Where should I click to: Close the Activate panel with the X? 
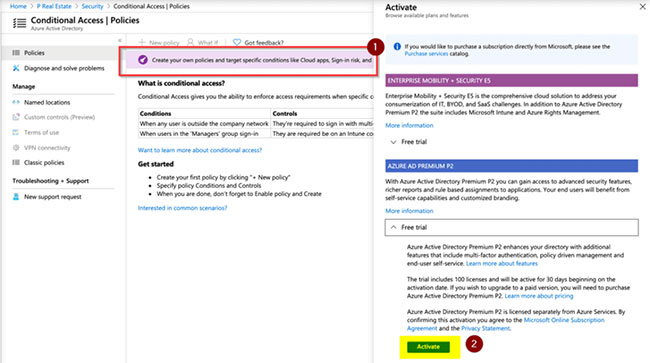click(642, 7)
